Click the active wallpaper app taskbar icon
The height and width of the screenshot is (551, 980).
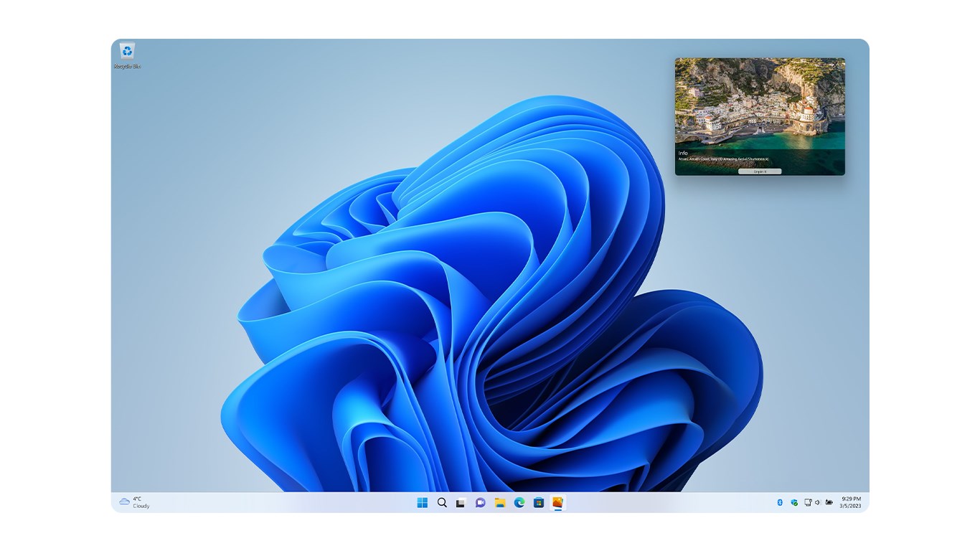(557, 502)
